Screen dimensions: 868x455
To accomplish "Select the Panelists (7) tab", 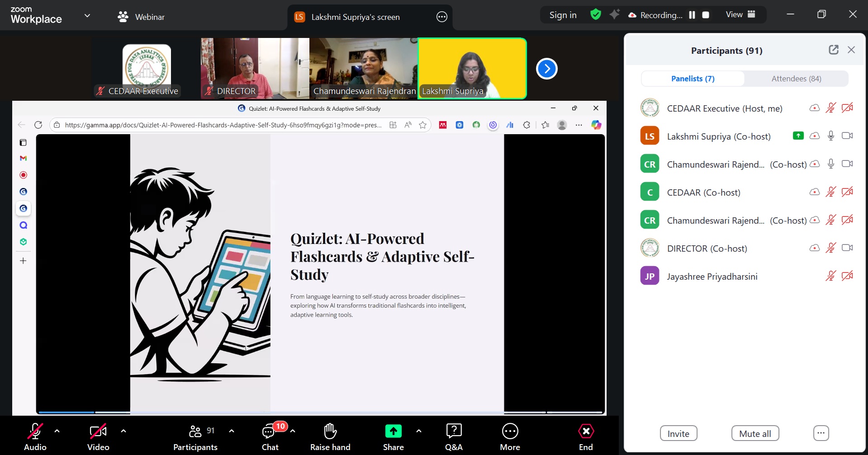I will [x=693, y=79].
